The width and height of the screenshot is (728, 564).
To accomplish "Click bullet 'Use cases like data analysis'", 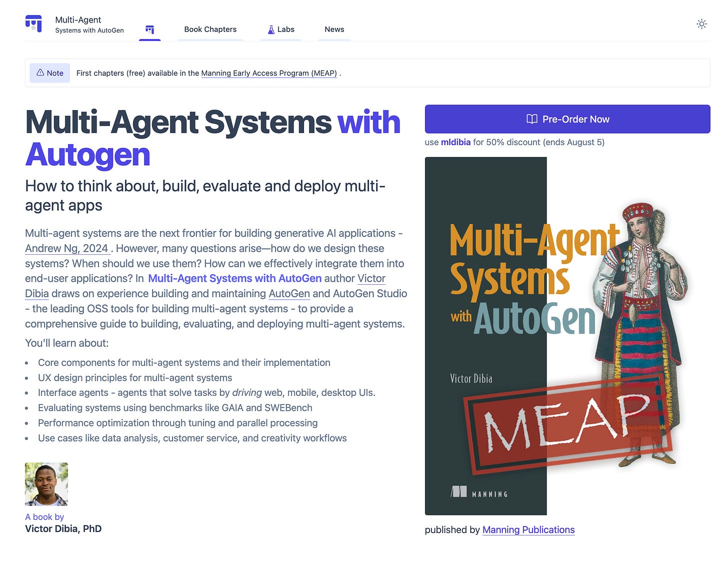I will (x=192, y=438).
